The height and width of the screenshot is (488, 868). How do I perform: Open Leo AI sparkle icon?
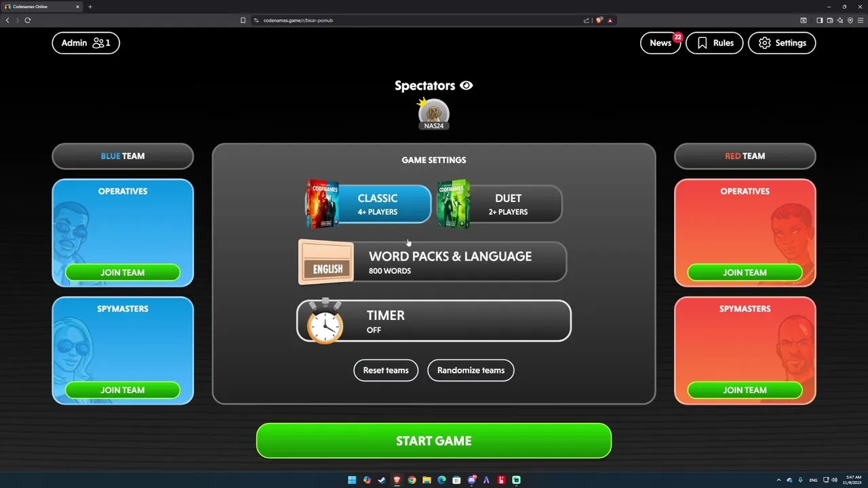pos(840,20)
